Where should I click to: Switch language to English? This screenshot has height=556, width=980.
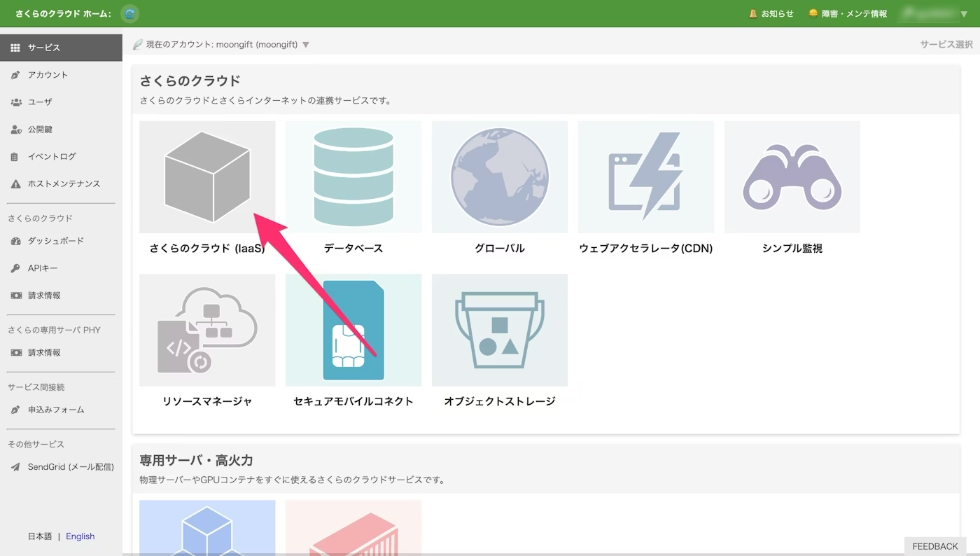[80, 536]
